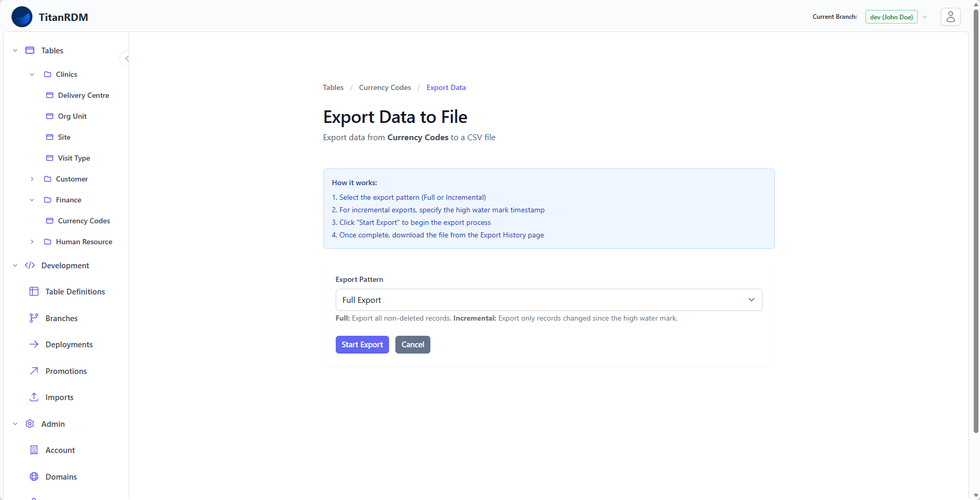Click the Customer folder icon
Screen dimensions: 980x500
point(48,179)
